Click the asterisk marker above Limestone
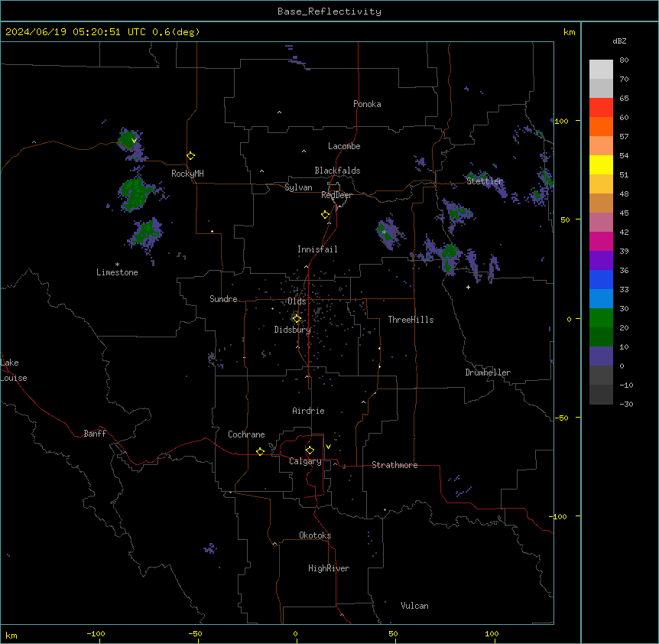659x644 pixels. click(117, 265)
